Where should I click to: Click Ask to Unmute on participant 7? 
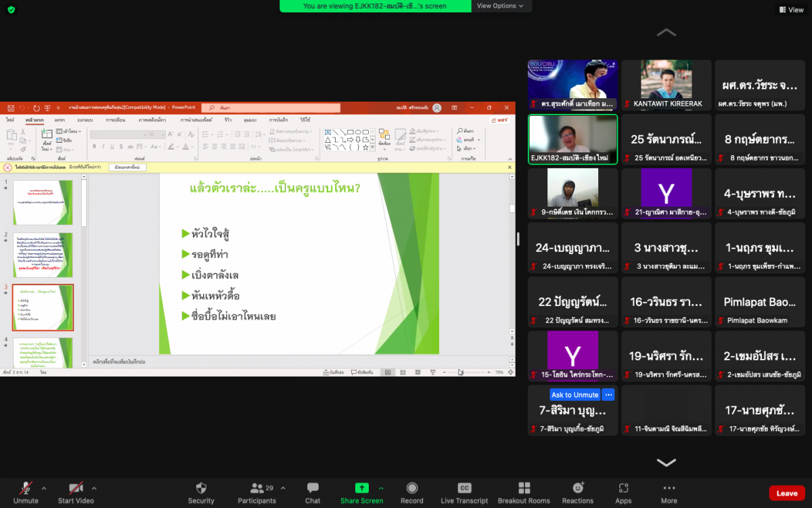click(x=574, y=395)
